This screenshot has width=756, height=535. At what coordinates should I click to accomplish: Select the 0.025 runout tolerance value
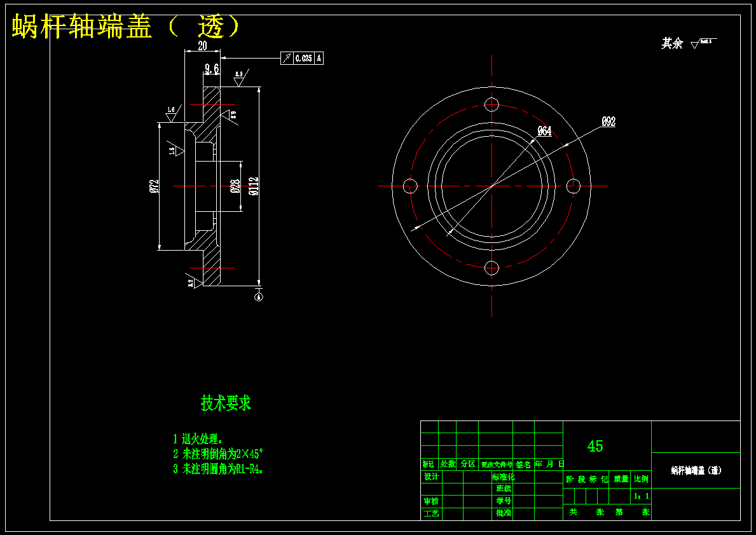click(304, 59)
